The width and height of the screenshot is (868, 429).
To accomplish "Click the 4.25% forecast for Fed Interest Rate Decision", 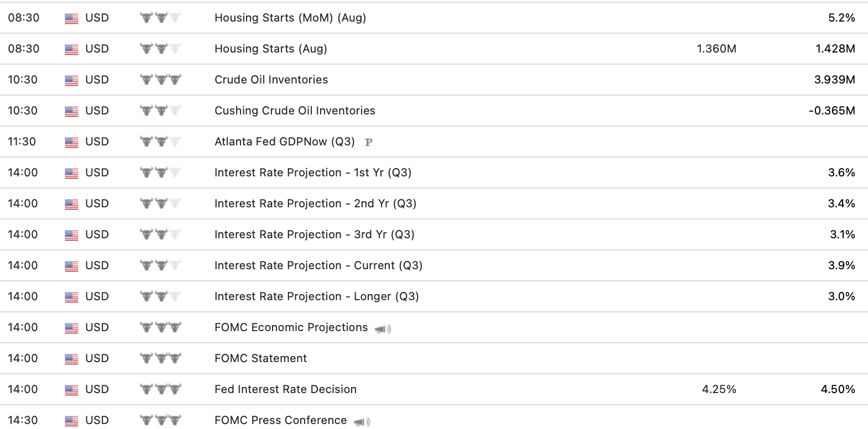I will coord(719,389).
